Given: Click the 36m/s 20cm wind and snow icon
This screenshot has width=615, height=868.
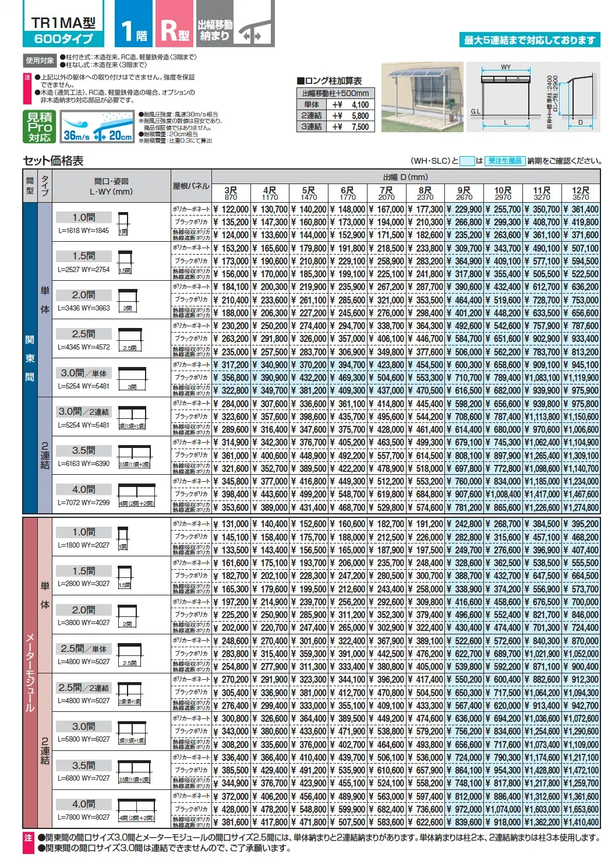Looking at the screenshot, I should [x=97, y=126].
